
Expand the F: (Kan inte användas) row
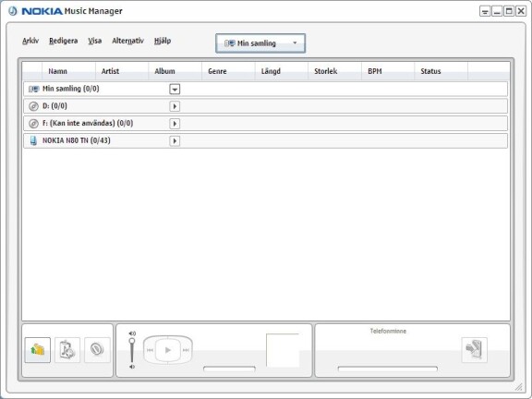175,124
